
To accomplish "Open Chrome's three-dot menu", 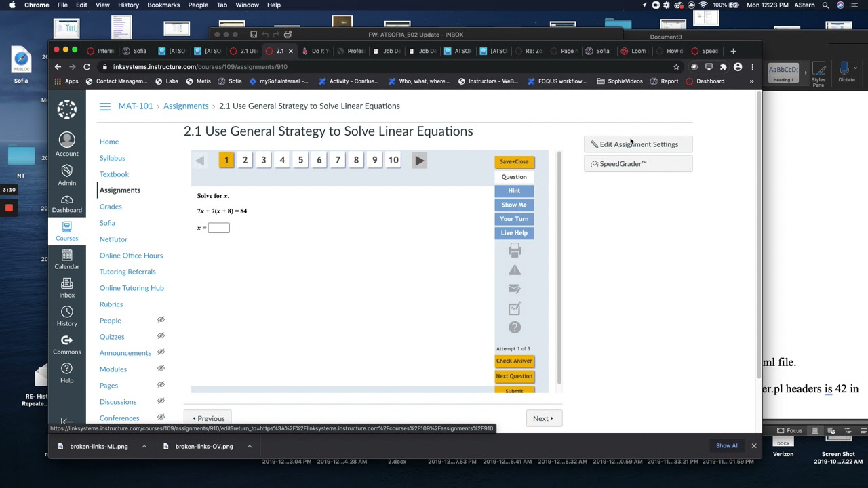I will tap(752, 67).
